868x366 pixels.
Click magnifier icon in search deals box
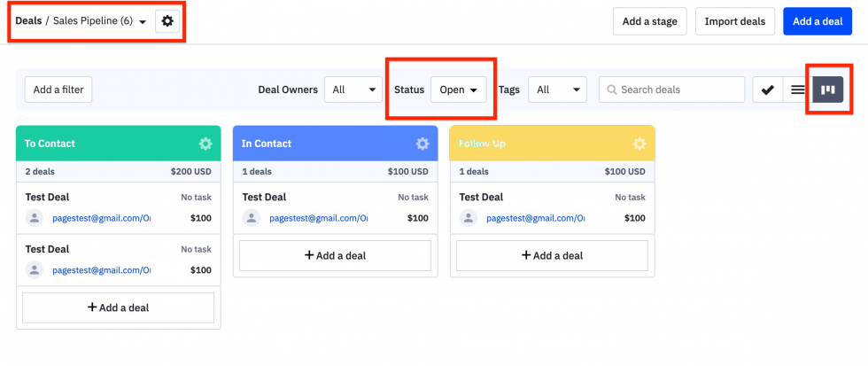point(610,90)
